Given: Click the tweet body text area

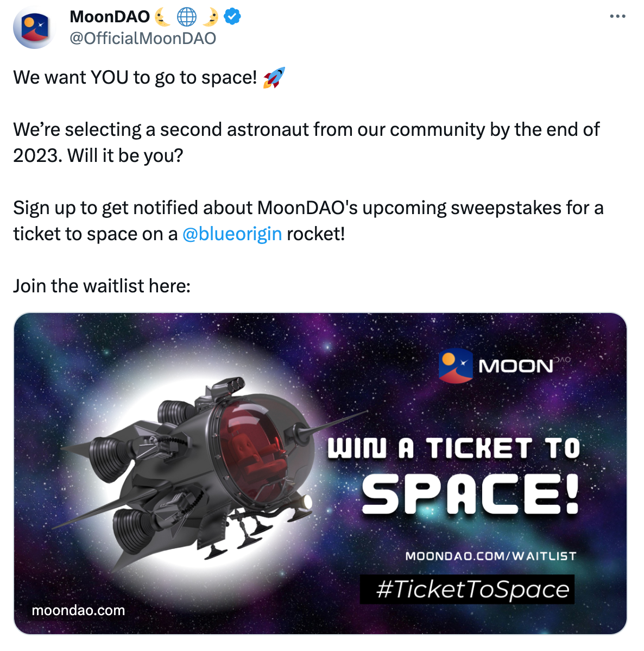Looking at the screenshot, I should click(x=304, y=163).
